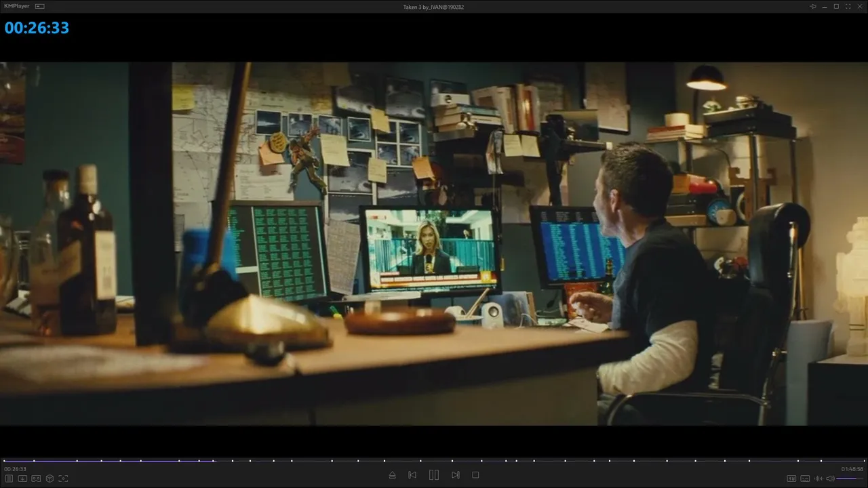This screenshot has width=868, height=488.
Task: Mute the audio with speaker icon
Action: [x=830, y=479]
